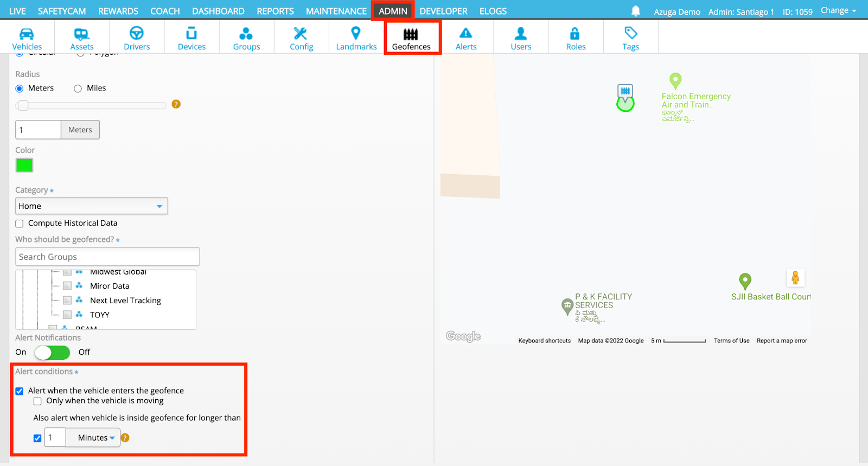The height and width of the screenshot is (466, 868).
Task: Check the TOYY group checkbox
Action: [x=67, y=315]
